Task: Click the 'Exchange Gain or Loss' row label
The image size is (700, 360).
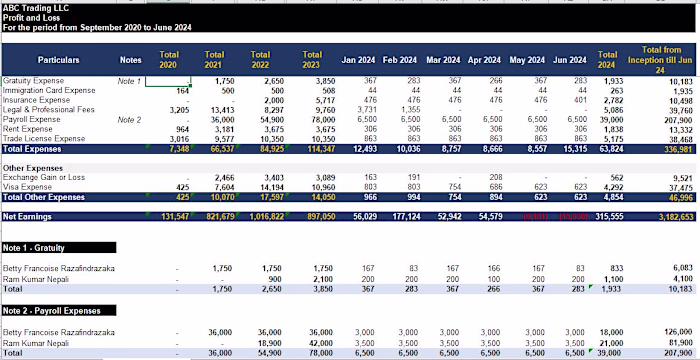Action: pyautogui.click(x=44, y=177)
